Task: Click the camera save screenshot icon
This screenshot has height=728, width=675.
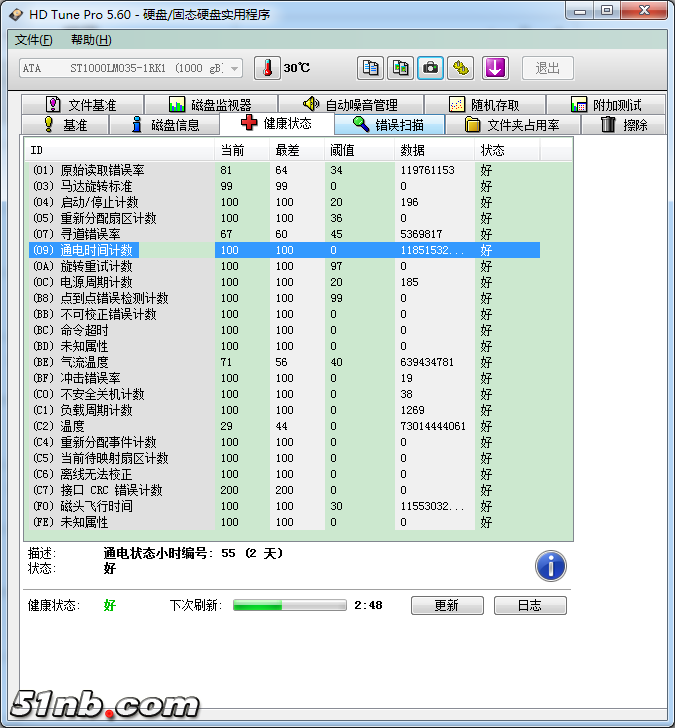Action: pos(431,68)
